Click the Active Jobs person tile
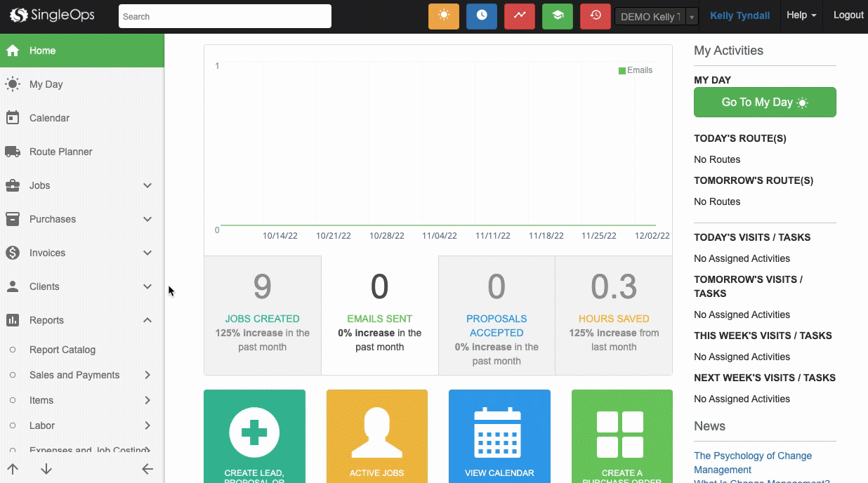Image resolution: width=868 pixels, height=483 pixels. (377, 436)
